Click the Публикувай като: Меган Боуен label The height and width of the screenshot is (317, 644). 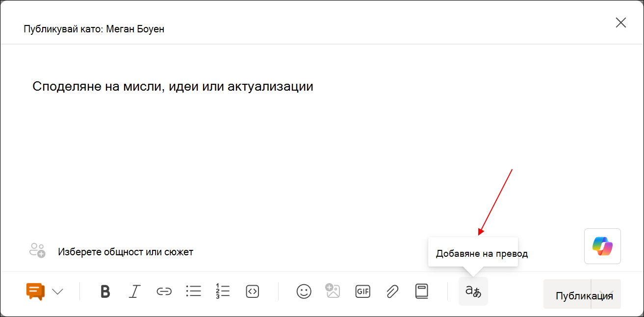(x=94, y=29)
